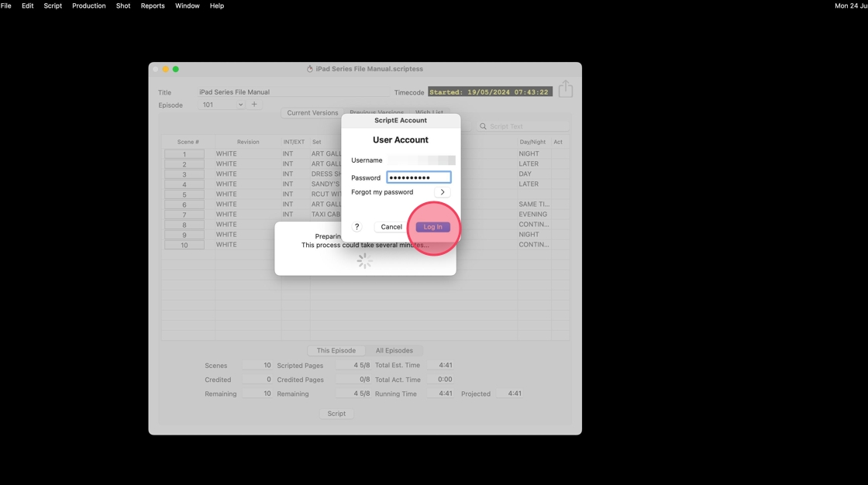Image resolution: width=868 pixels, height=485 pixels.
Task: Select scene number 2 button
Action: [184, 164]
